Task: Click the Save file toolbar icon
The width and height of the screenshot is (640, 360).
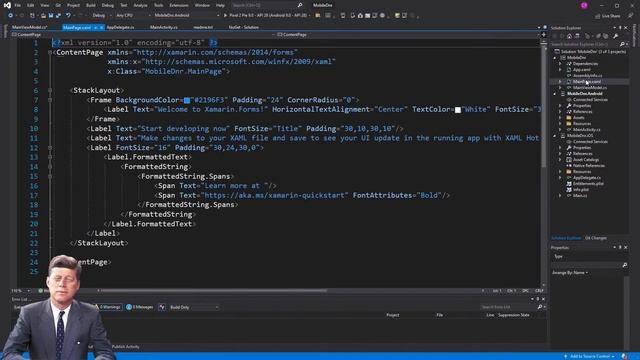Action: point(51,16)
